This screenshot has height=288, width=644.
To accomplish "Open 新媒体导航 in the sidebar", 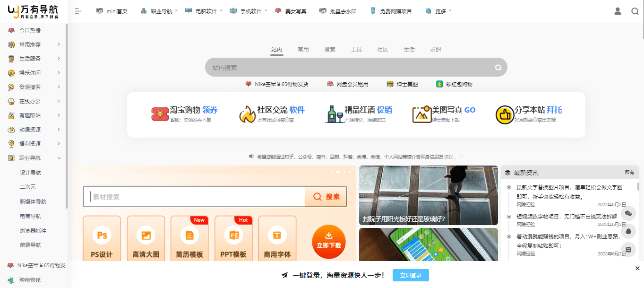I will pyautogui.click(x=33, y=201).
